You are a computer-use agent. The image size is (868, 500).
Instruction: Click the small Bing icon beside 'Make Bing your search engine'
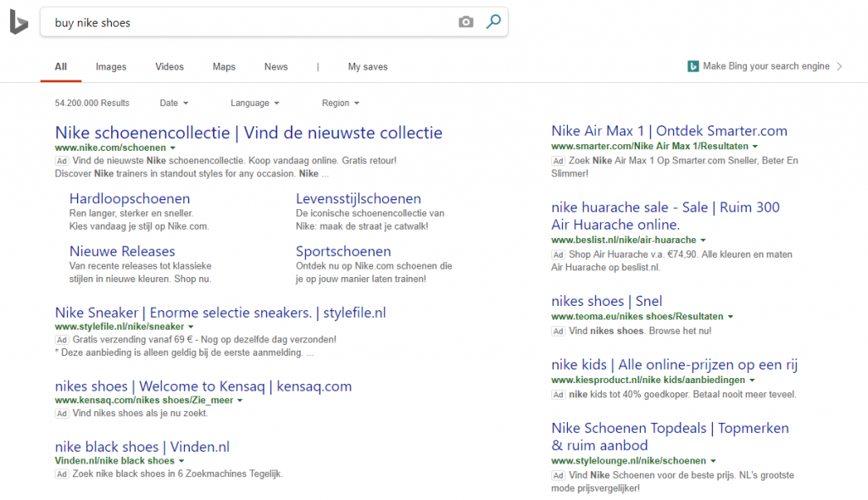pos(693,67)
